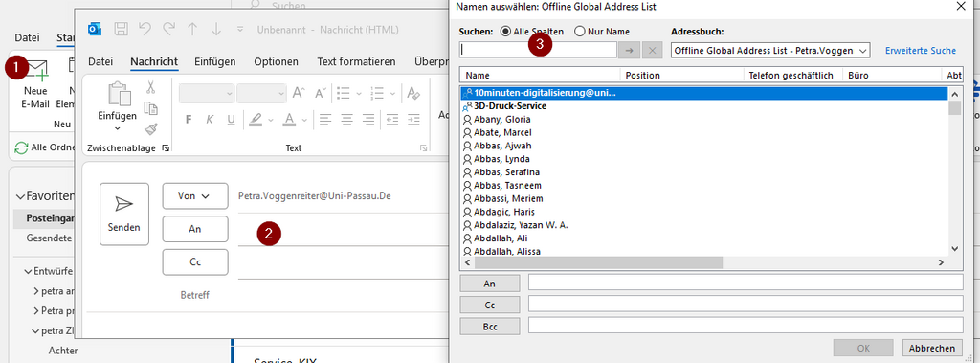
Task: Switch to the Einfügen ribbon tab
Action: pyautogui.click(x=215, y=61)
